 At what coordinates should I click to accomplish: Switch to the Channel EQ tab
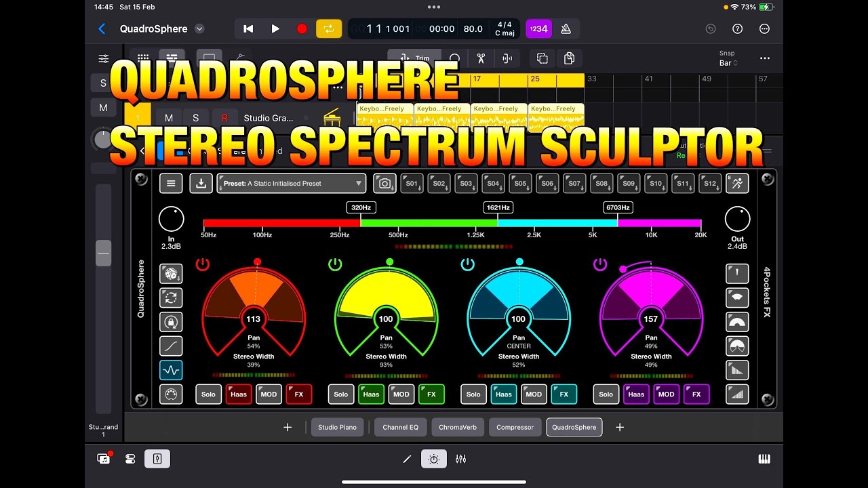point(401,427)
